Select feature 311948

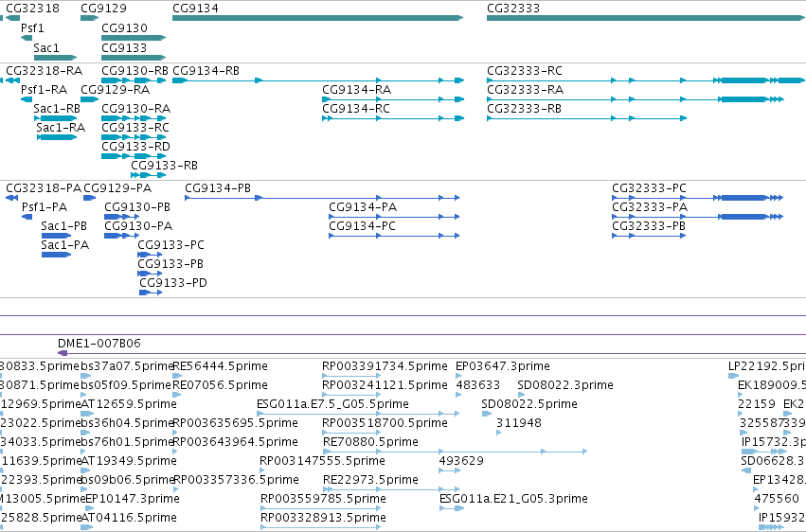click(x=498, y=433)
